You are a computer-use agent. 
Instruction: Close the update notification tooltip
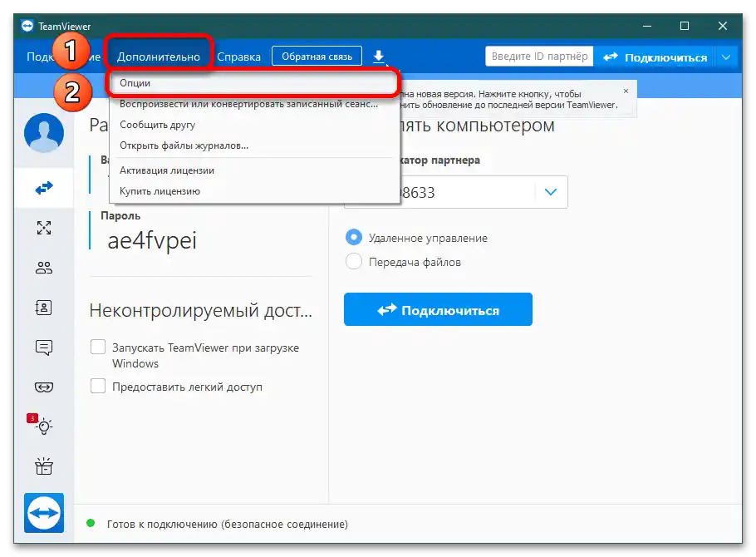626,91
